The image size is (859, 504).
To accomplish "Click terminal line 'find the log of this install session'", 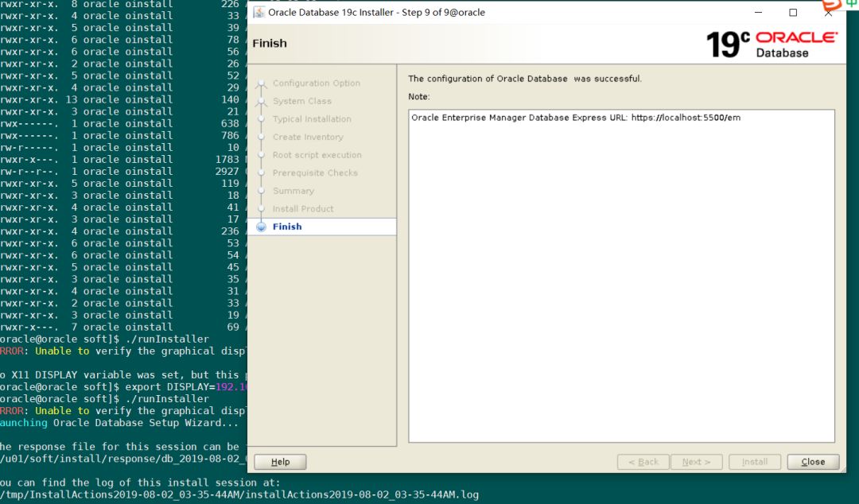I will point(140,483).
